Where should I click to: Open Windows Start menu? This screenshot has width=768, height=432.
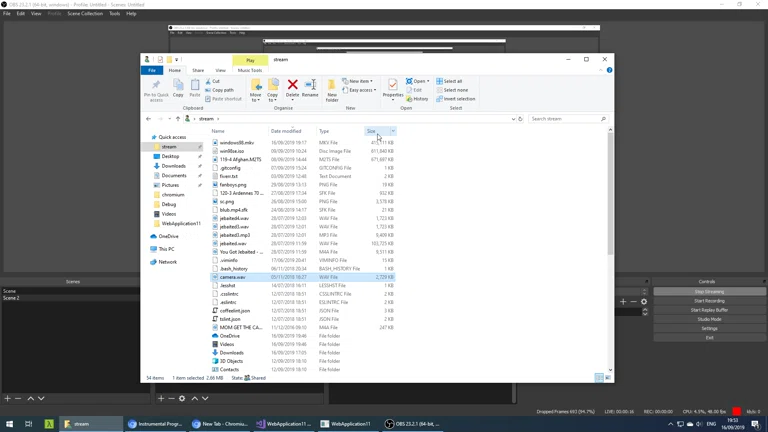tap(9, 424)
